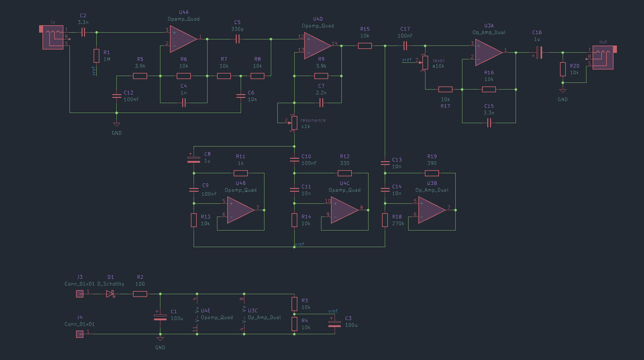
Task: Select the C7 capacitor symbol
Action: click(x=321, y=103)
